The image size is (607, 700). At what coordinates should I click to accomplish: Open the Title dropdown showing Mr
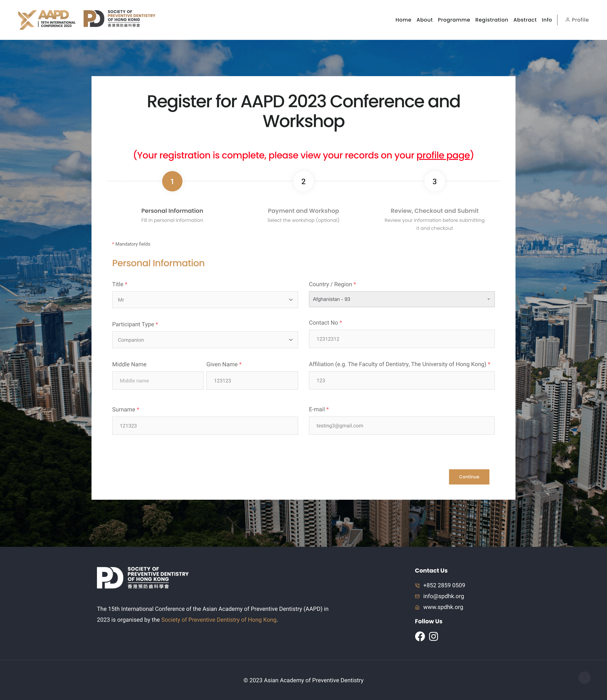tap(205, 300)
